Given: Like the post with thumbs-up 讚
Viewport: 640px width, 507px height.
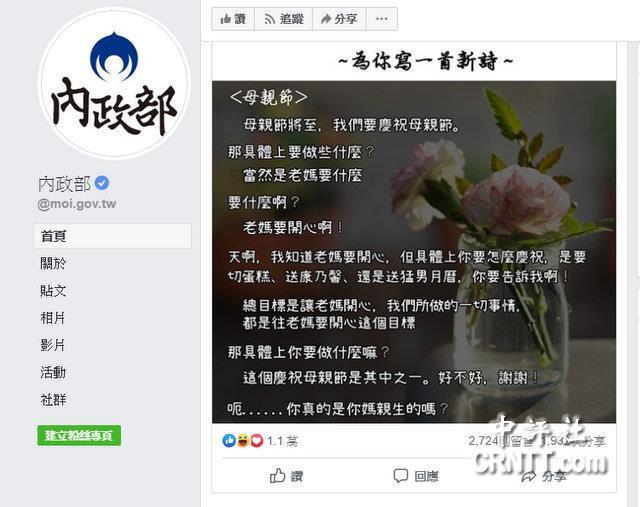Looking at the screenshot, I should 286,476.
